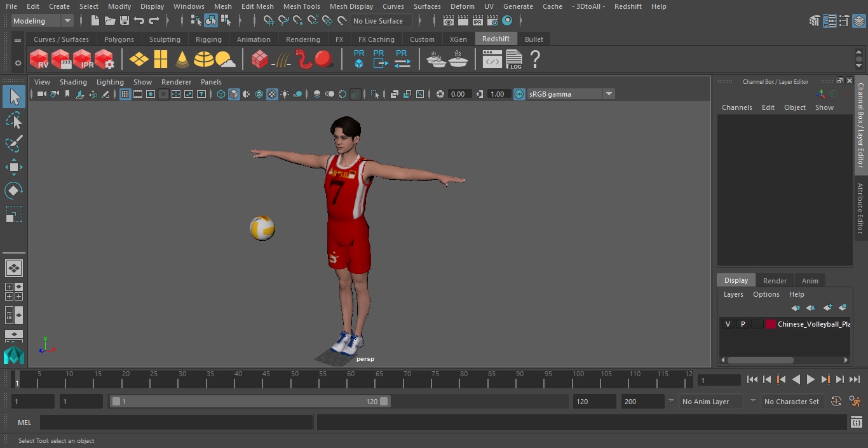
Task: Activate the Paint selection tool
Action: pos(14,144)
